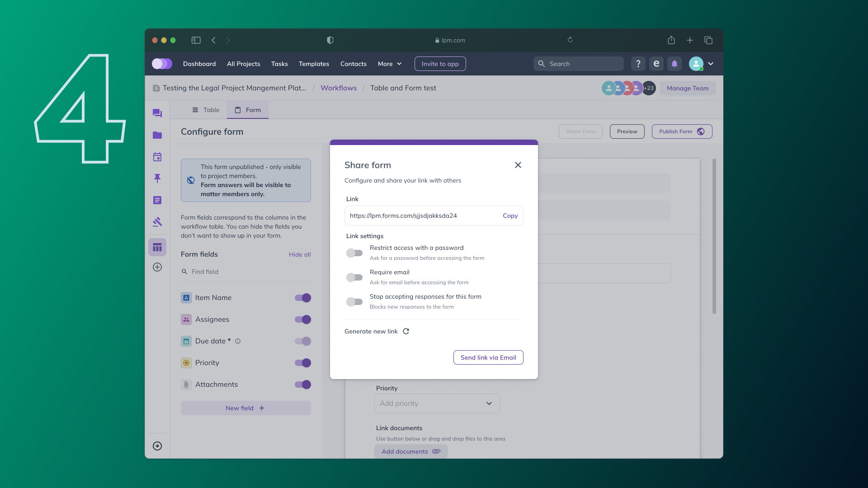This screenshot has width=868, height=488.
Task: Click the Manage Team button
Action: 688,88
